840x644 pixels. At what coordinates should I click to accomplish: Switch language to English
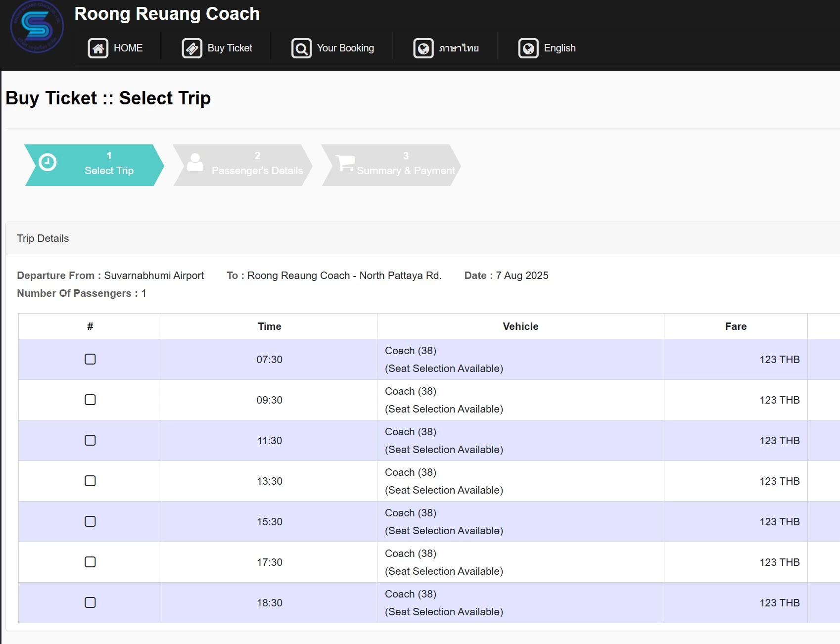[x=547, y=48]
